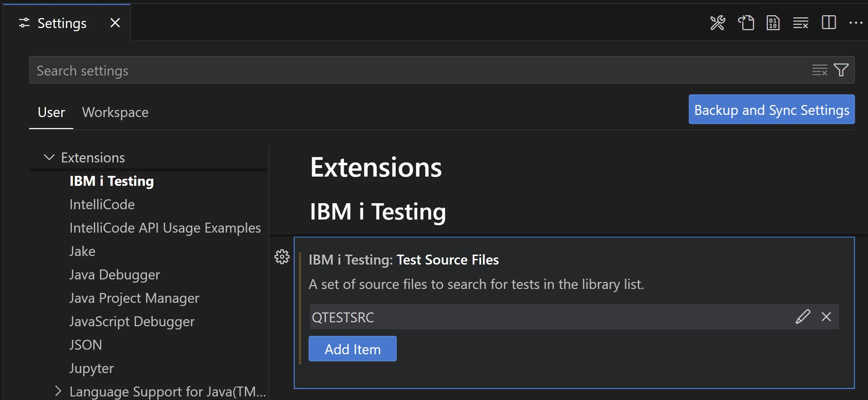Viewport: 868px width, 400px height.
Task: Open Settings JSON file icon
Action: point(746,23)
